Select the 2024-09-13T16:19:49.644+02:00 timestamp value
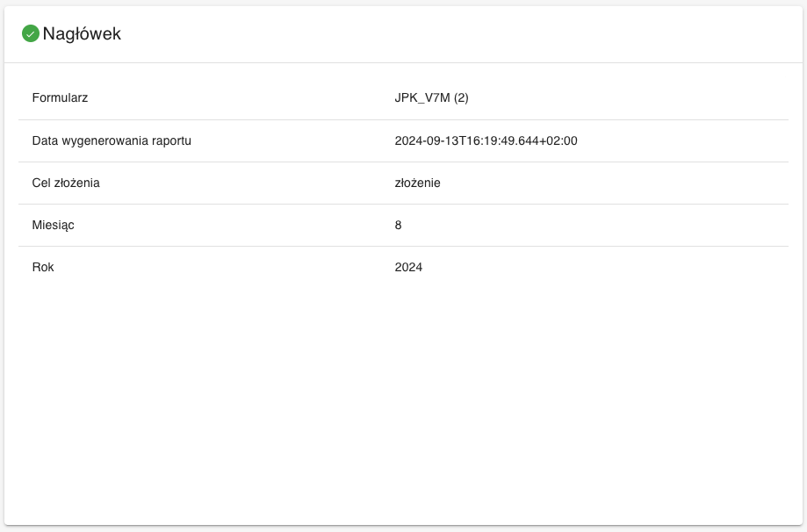This screenshot has height=532, width=807. 486,140
